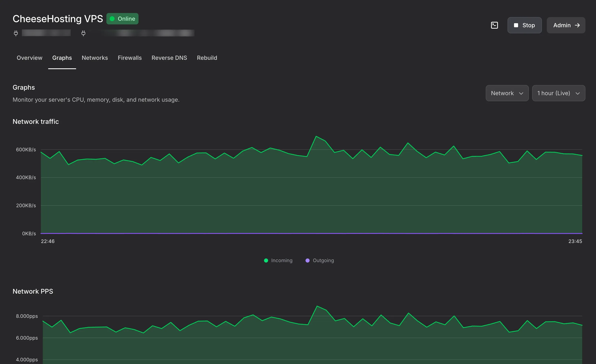The width and height of the screenshot is (596, 364).
Task: Click the green Incoming legend dot
Action: pyautogui.click(x=266, y=260)
